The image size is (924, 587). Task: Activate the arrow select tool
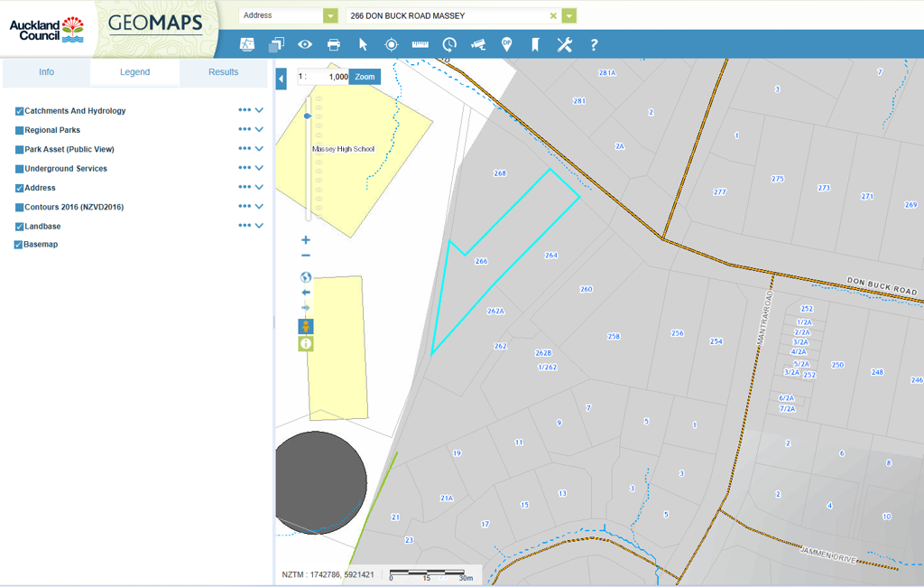363,44
